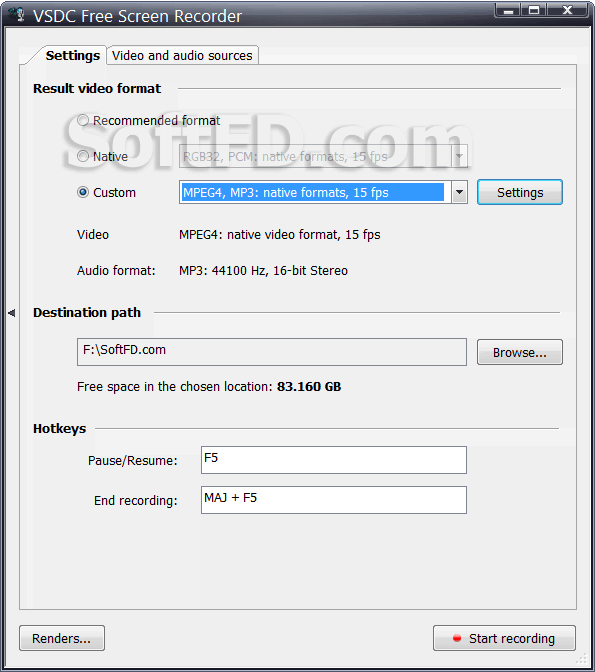The image size is (595, 672).
Task: Maximize the VSDC window
Action: pos(534,10)
